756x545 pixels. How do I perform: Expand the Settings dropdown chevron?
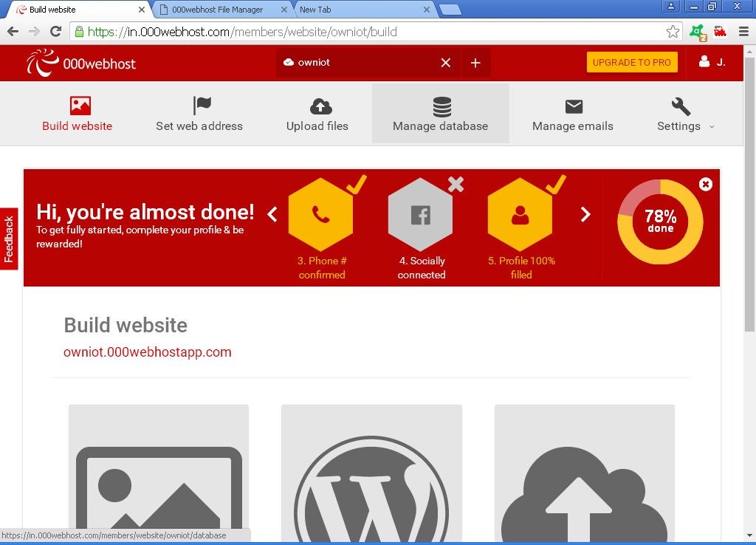(711, 126)
